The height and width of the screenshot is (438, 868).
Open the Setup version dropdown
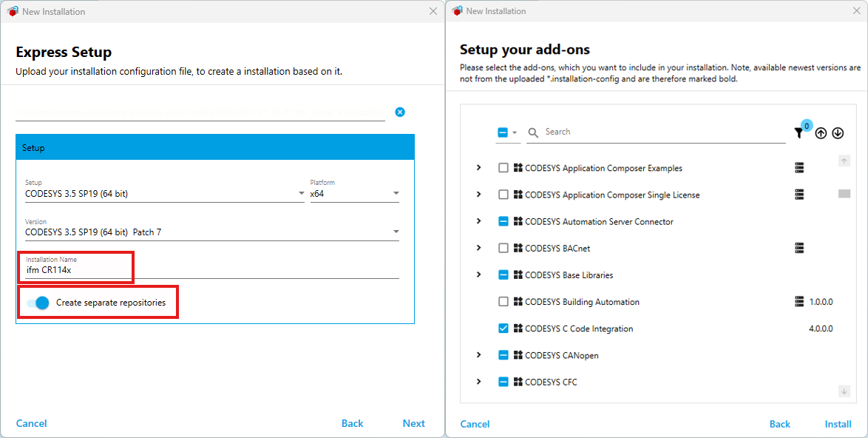(165, 193)
